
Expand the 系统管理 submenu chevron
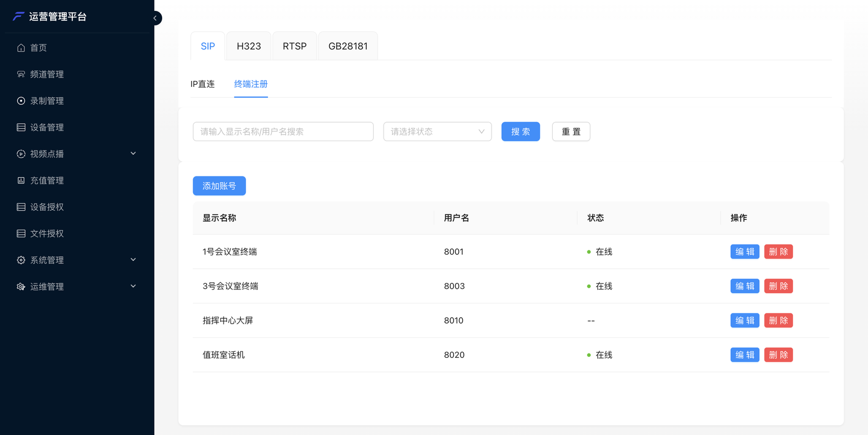pos(133,260)
